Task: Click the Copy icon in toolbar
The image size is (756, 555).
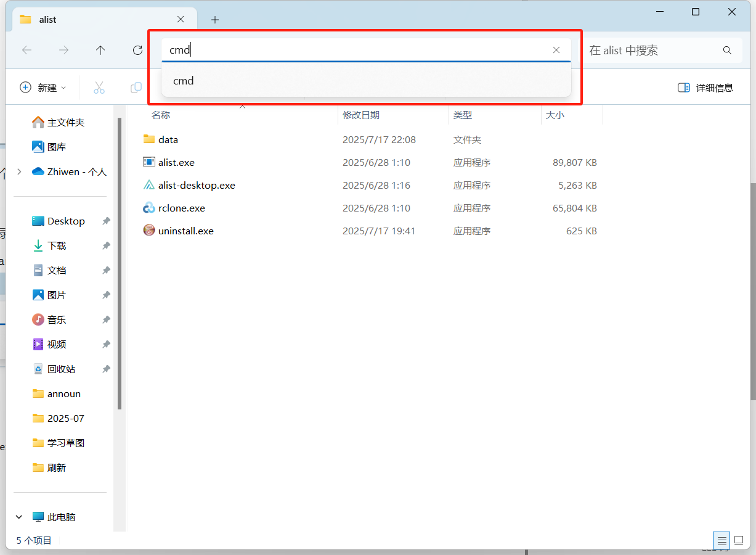Action: [136, 88]
